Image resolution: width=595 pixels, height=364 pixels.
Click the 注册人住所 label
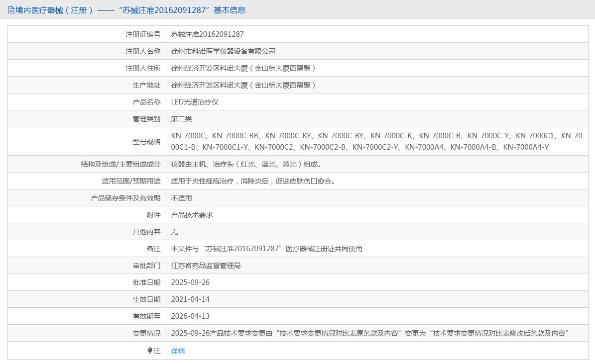[x=143, y=68]
